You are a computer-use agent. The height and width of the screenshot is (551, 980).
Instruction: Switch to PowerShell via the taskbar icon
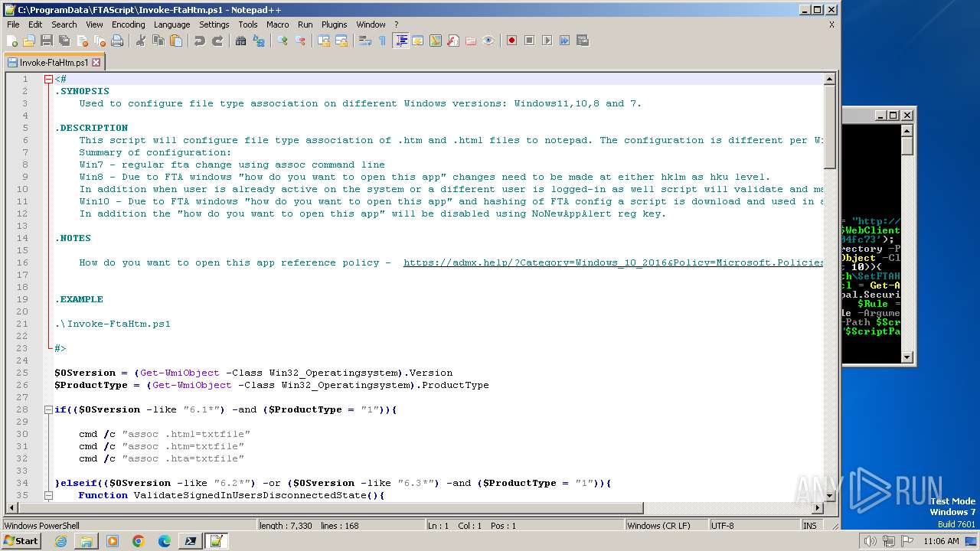point(190,541)
